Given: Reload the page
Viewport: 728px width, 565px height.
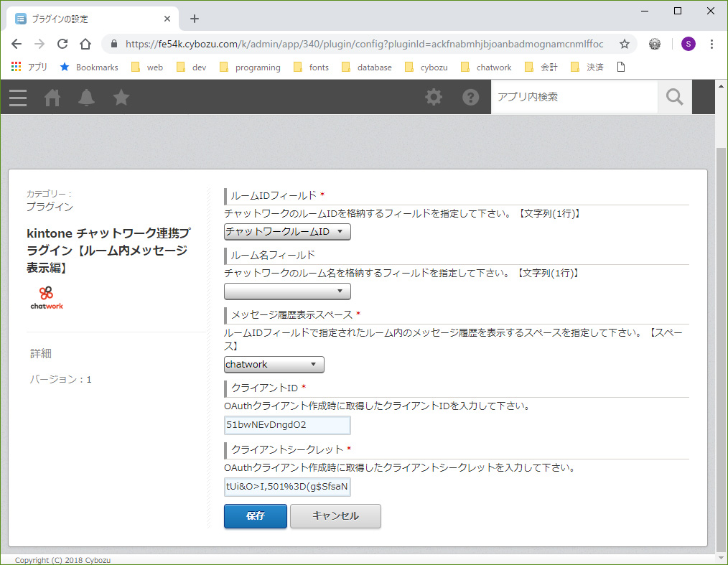Looking at the screenshot, I should [x=62, y=44].
